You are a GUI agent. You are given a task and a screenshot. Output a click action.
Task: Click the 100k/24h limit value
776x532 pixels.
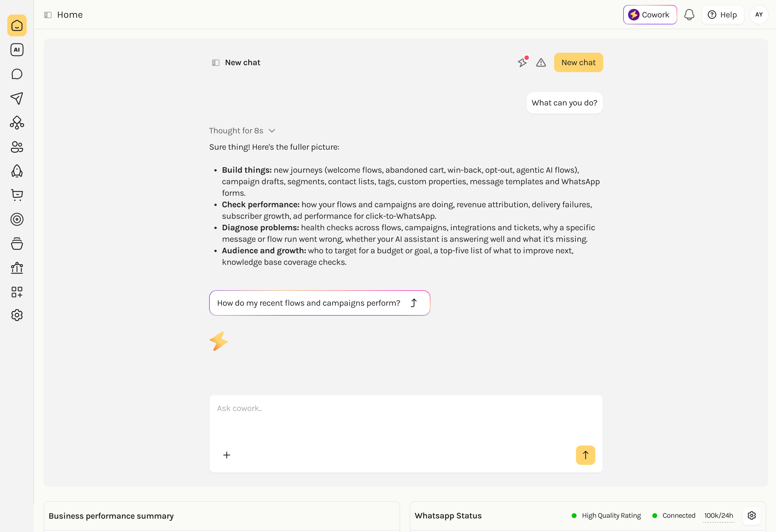tap(719, 515)
